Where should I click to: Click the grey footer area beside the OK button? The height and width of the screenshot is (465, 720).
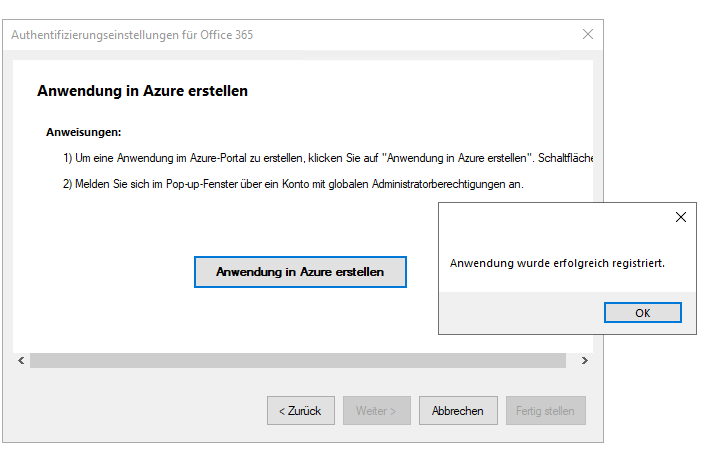tap(521, 313)
